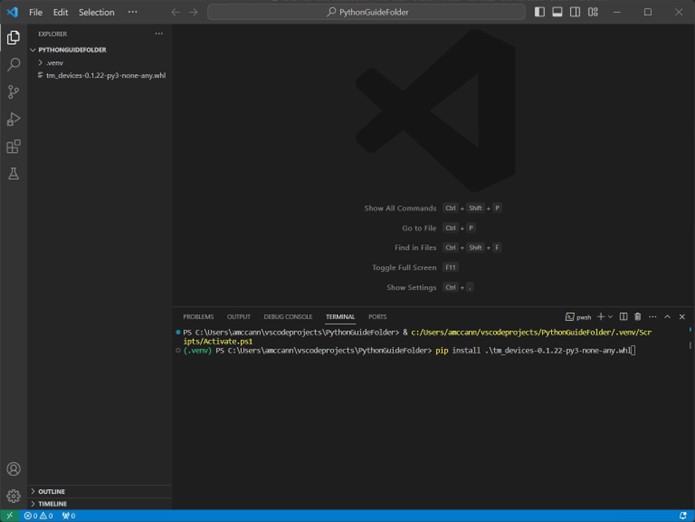Collapse the PYTHONGUIDEFOLDER section
The height and width of the screenshot is (522, 695).
click(100, 50)
